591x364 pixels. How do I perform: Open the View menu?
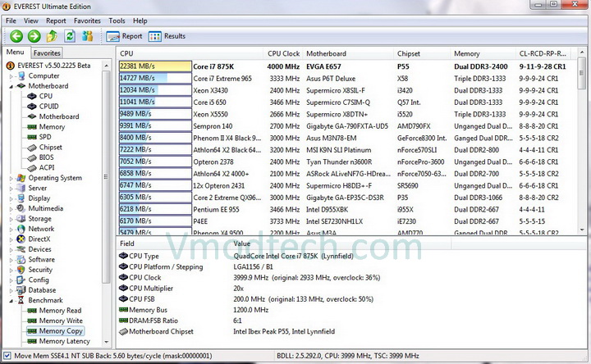coord(31,20)
